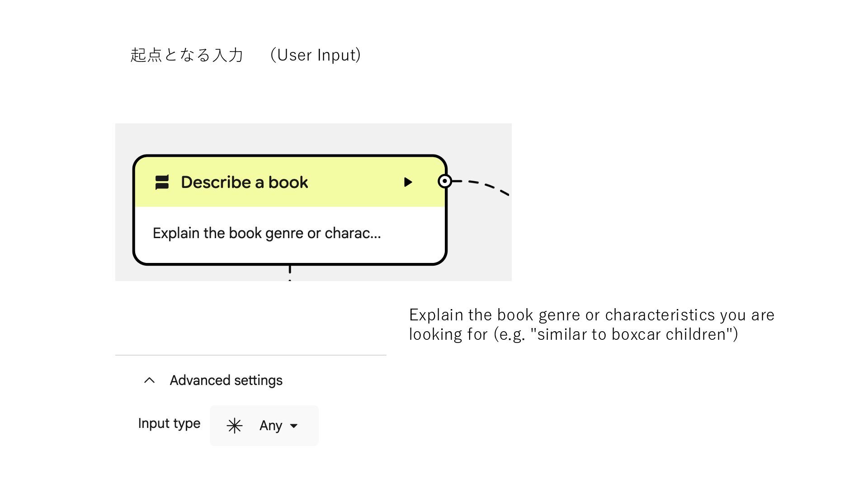Collapse Advanced settings using the chevron

tap(149, 380)
